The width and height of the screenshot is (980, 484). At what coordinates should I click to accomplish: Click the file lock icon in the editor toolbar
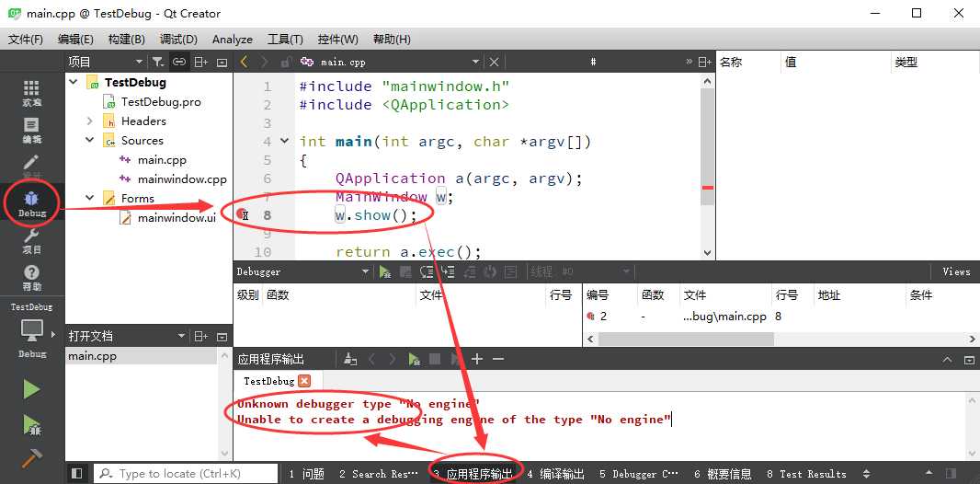coord(285,62)
